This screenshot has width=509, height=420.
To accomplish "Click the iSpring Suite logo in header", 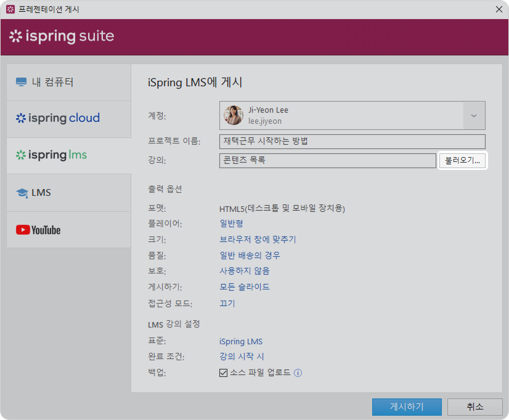I will 62,36.
